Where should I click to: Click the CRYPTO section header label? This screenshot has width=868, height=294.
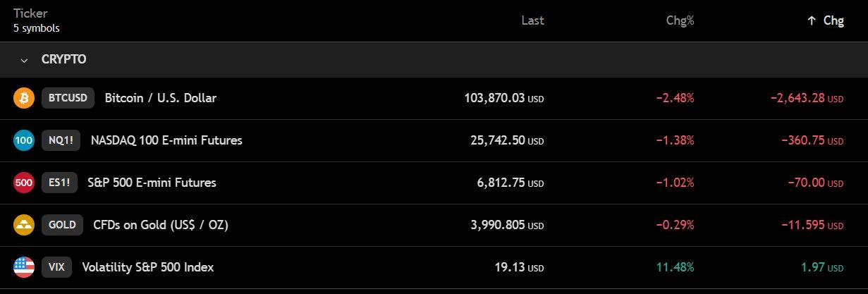tap(63, 60)
